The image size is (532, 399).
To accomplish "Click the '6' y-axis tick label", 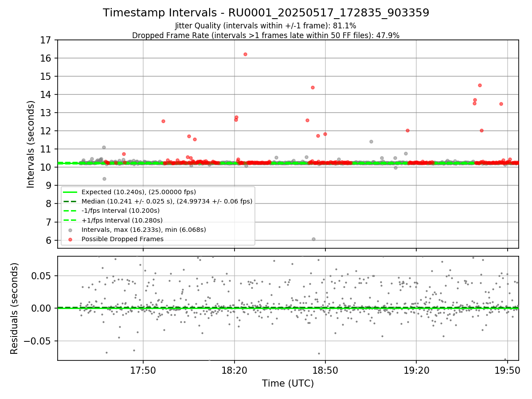I will (49, 240).
